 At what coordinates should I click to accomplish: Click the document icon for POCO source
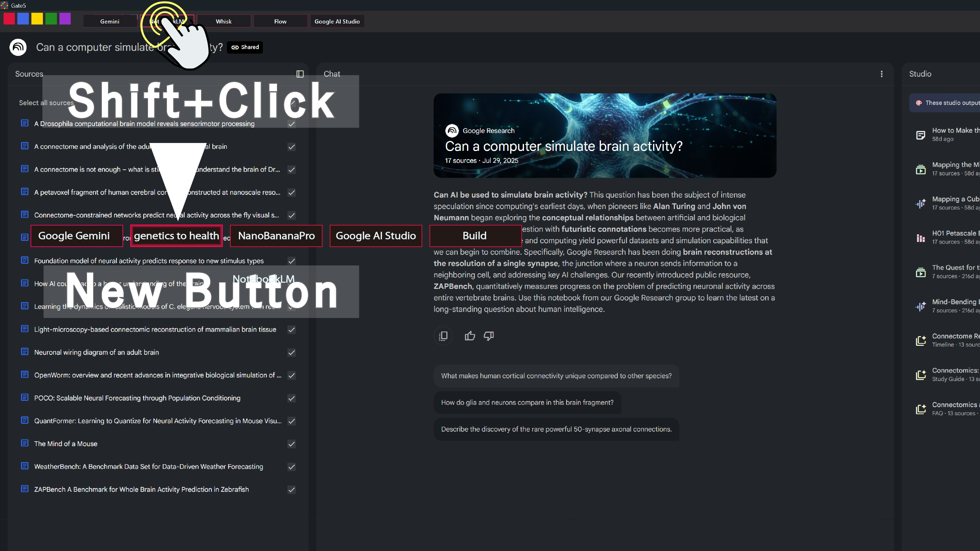25,397
